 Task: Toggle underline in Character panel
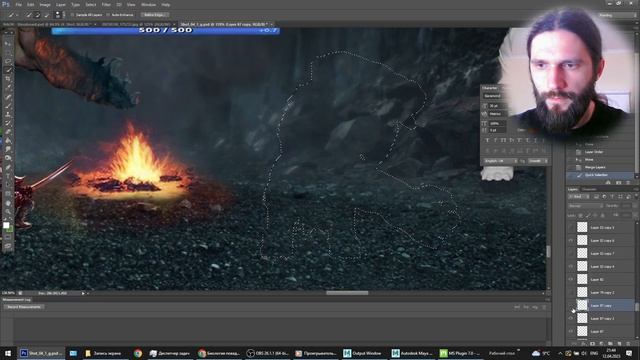click(535, 140)
